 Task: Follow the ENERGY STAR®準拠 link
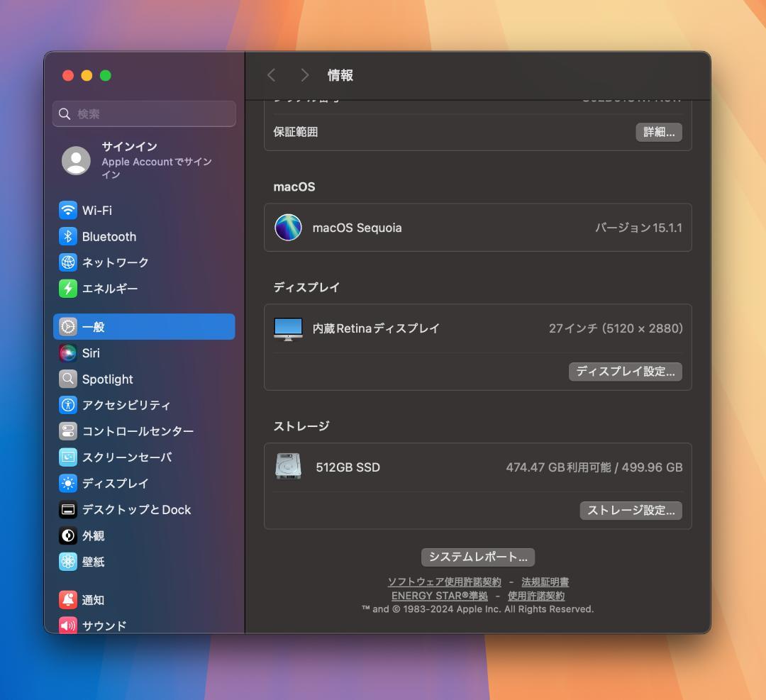tap(440, 596)
